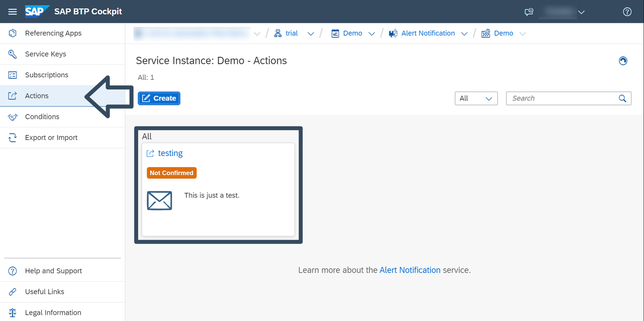The height and width of the screenshot is (321, 644).
Task: Click the 'All' group heading above card
Action: pyautogui.click(x=147, y=136)
